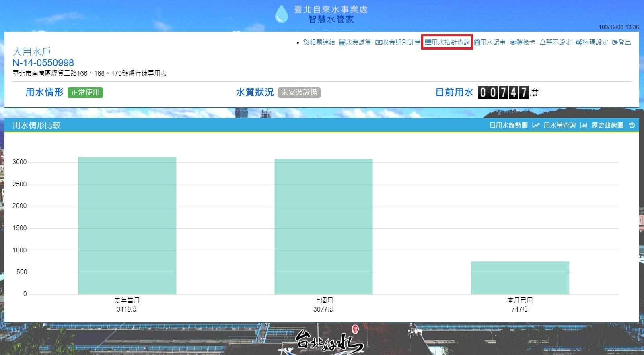The image size is (644, 355).
Task: Open the 水費試算 calculator icon
Action: click(342, 42)
